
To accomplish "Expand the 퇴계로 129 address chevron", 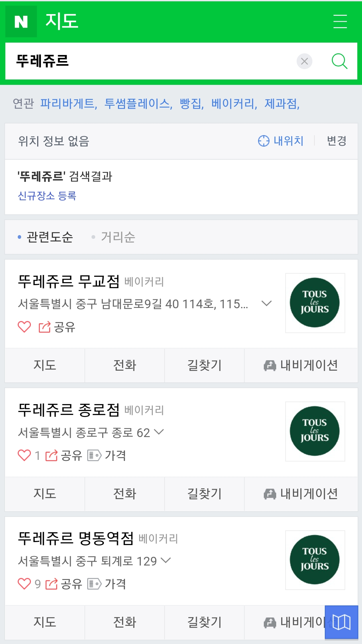I will pos(166,560).
